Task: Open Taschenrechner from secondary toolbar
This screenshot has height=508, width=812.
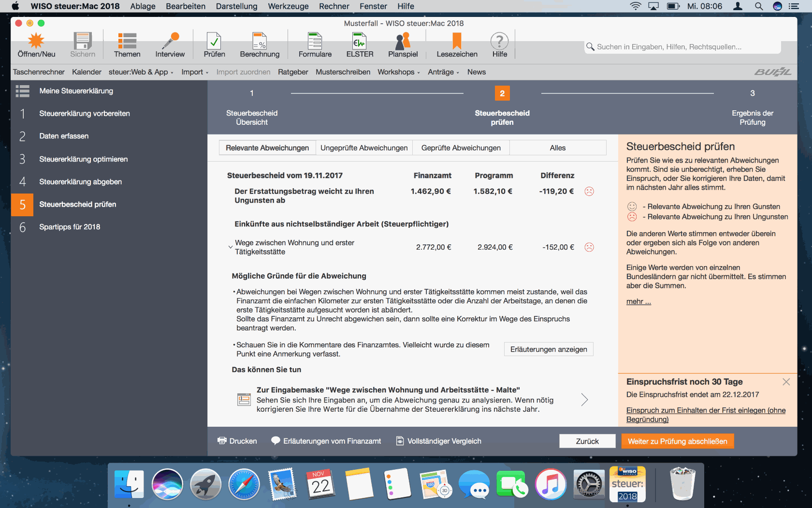Action: 39,72
